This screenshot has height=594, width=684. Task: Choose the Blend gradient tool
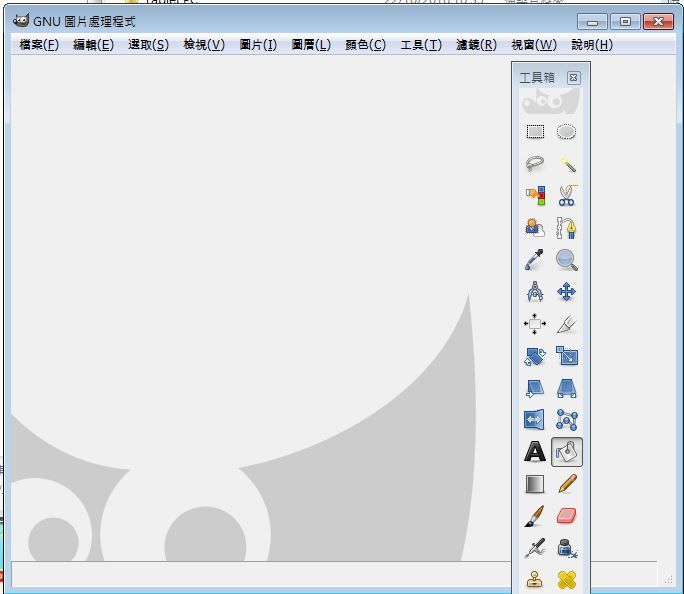point(535,484)
